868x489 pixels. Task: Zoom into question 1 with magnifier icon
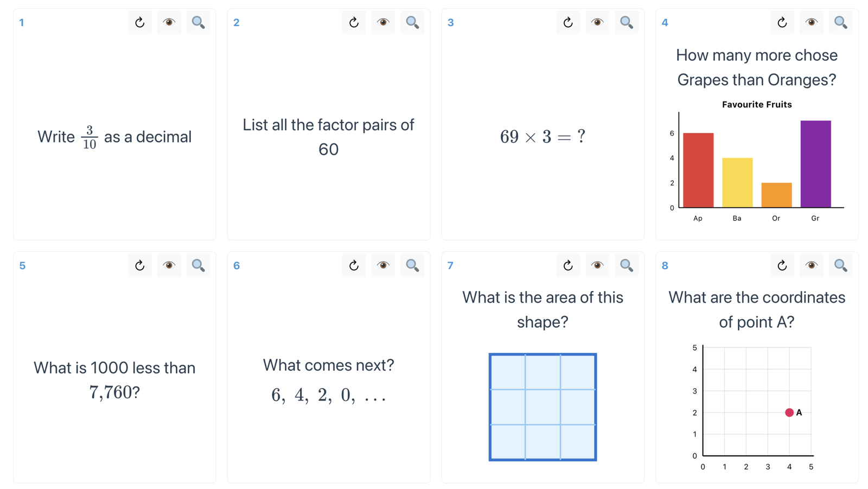pos(198,23)
